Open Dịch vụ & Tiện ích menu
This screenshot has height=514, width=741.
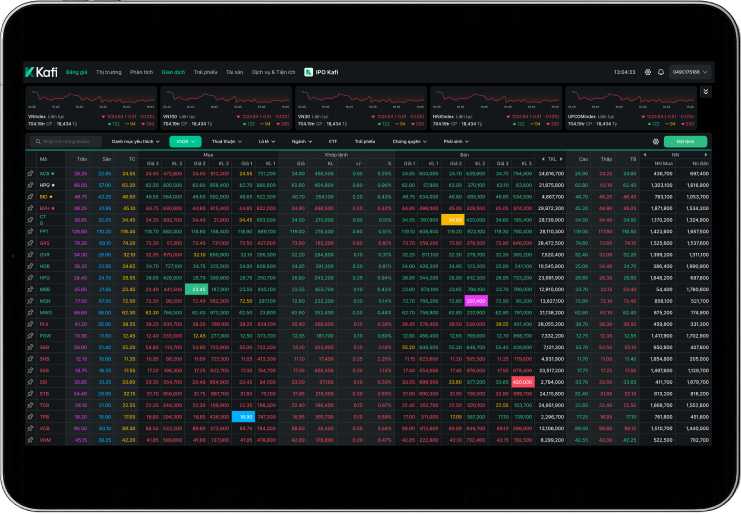(x=274, y=72)
